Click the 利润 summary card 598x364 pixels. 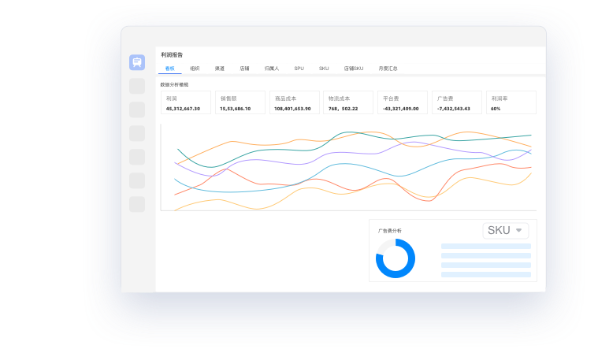point(186,103)
